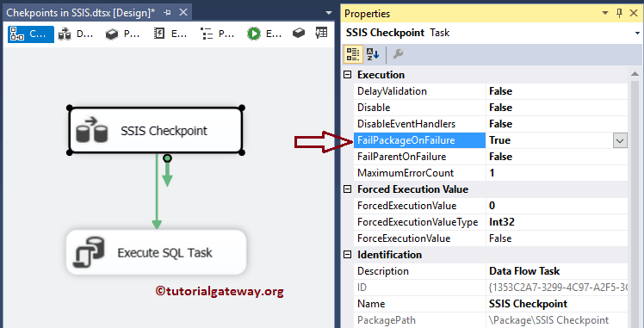Collapse the Execution category

[x=348, y=75]
